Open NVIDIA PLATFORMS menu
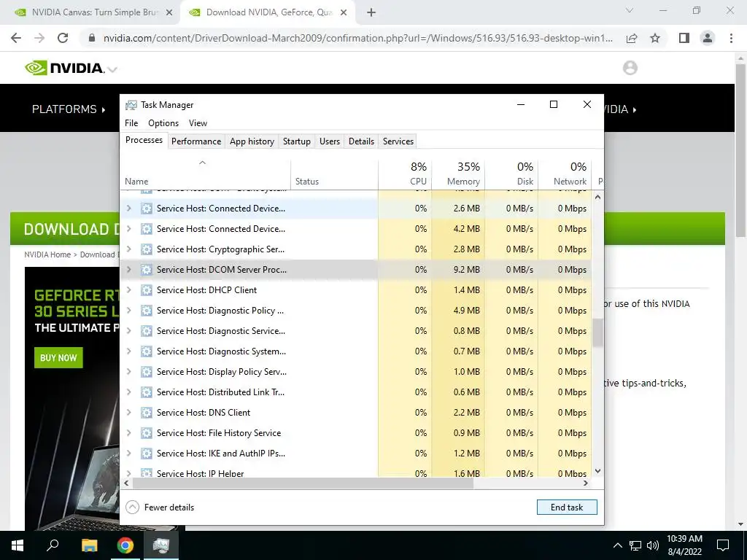The image size is (747, 560). 69,109
